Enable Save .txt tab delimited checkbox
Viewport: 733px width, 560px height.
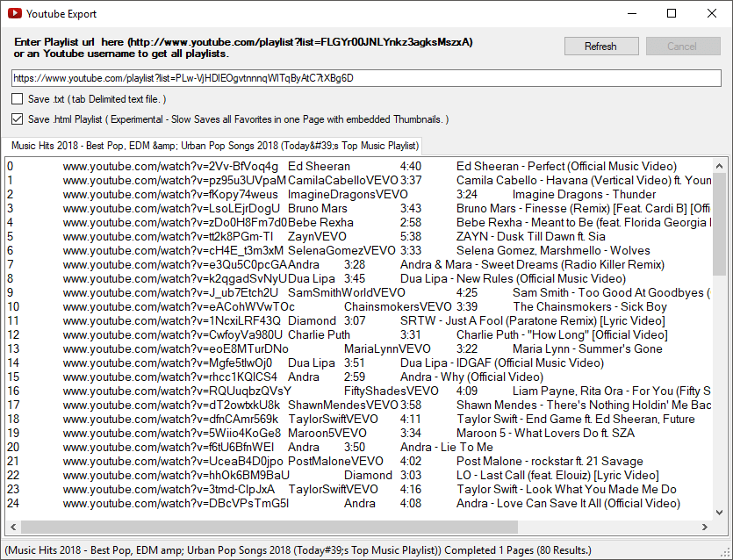click(18, 99)
